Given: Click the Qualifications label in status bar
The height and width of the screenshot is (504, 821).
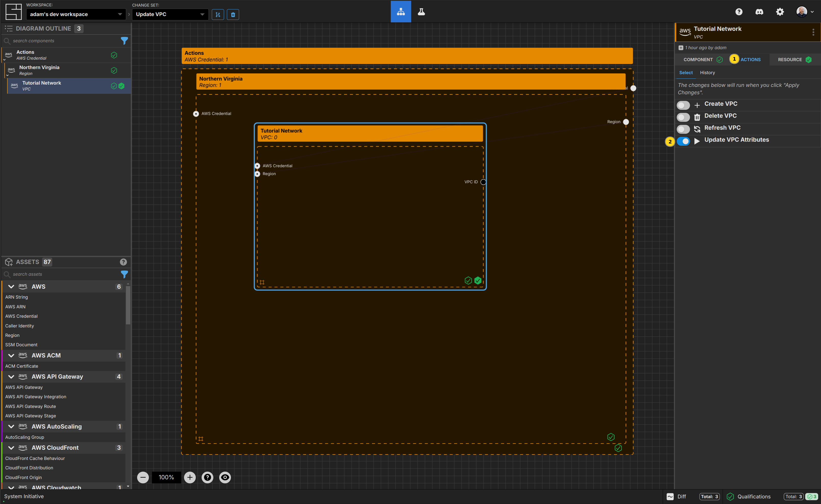Looking at the screenshot, I should [754, 496].
